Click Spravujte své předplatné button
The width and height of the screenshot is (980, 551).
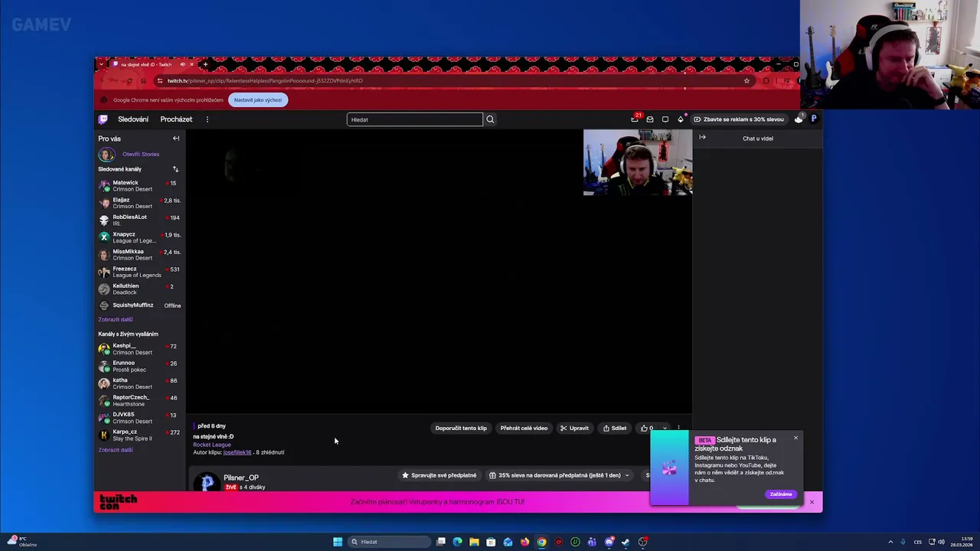[439, 475]
